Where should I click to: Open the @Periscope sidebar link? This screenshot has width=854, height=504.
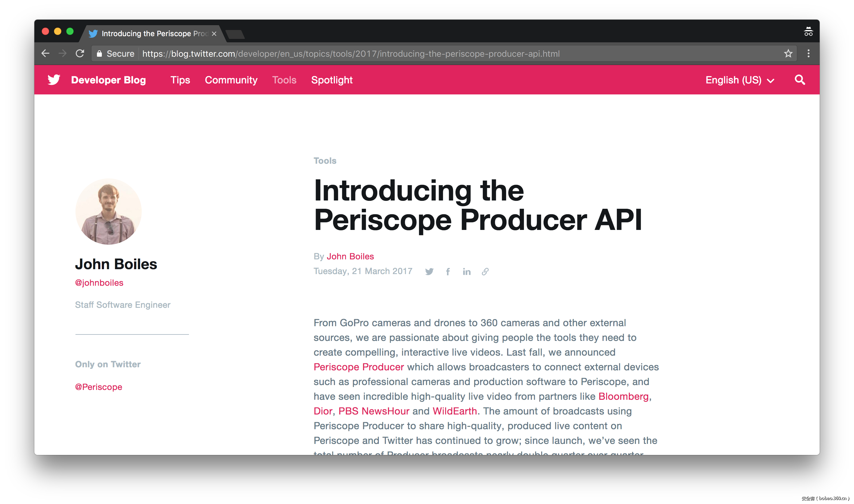pyautogui.click(x=98, y=387)
